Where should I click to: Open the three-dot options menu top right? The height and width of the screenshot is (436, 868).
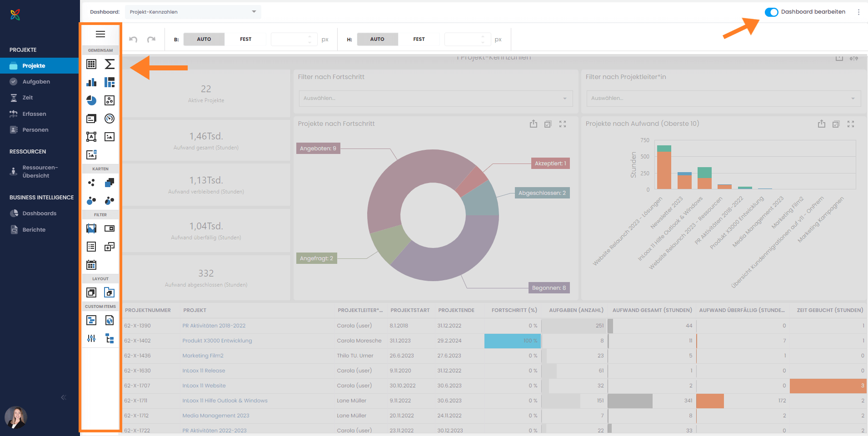(859, 12)
